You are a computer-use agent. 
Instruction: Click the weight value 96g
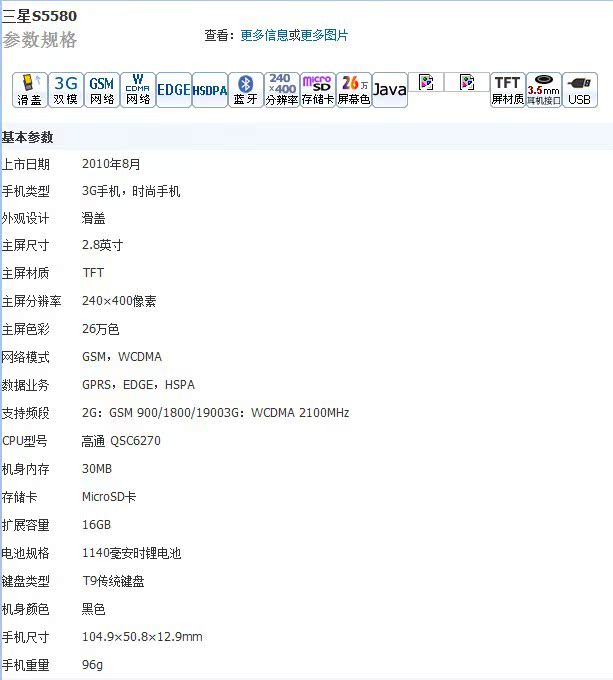click(92, 664)
